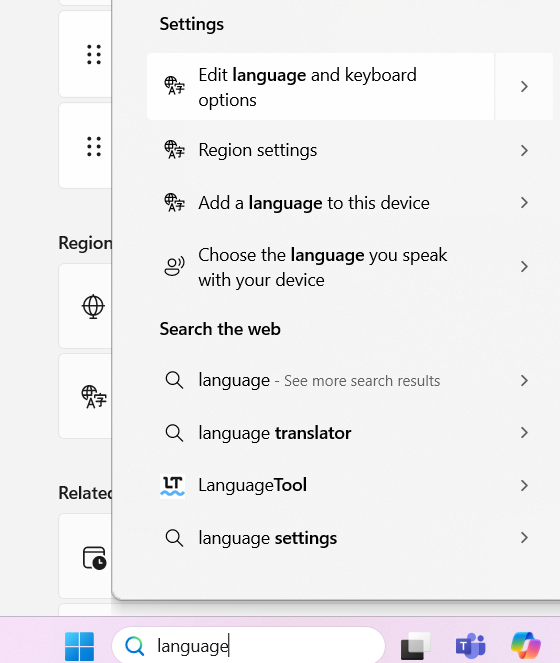The image size is (560, 663).
Task: Expand chevron beside Add a language to this device
Action: coord(524,203)
